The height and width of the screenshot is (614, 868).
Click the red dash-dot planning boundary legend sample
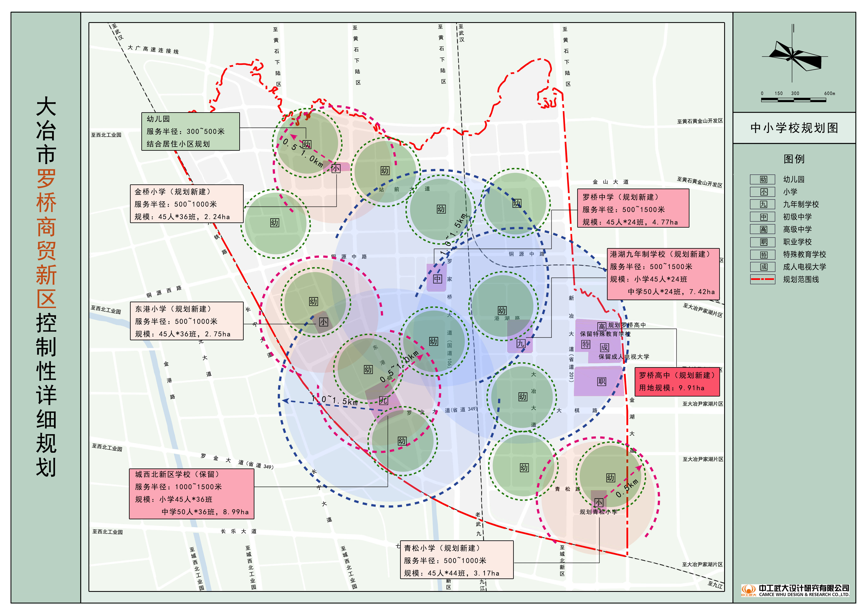click(763, 279)
